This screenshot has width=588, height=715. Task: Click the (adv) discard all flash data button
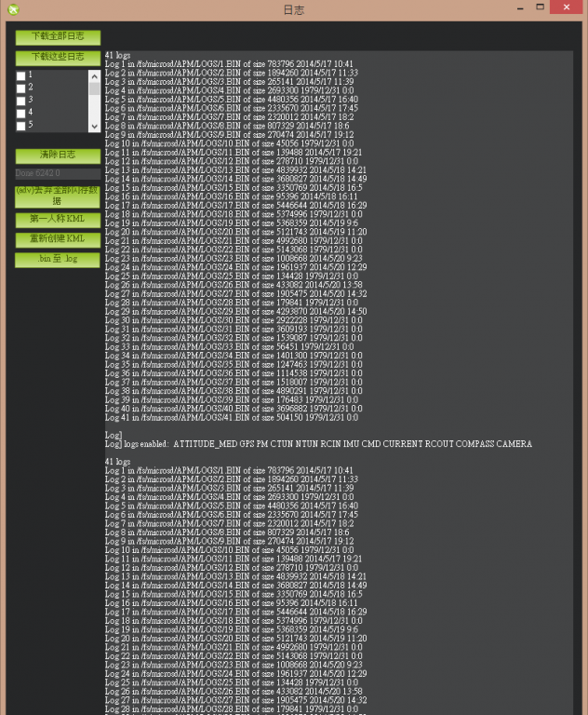tap(58, 196)
